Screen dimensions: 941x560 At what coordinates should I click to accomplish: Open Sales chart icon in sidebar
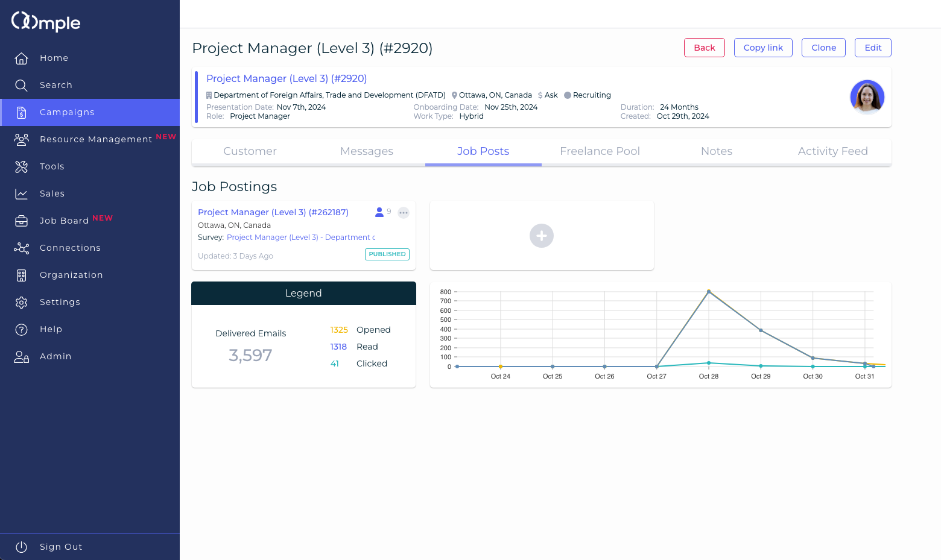point(22,194)
